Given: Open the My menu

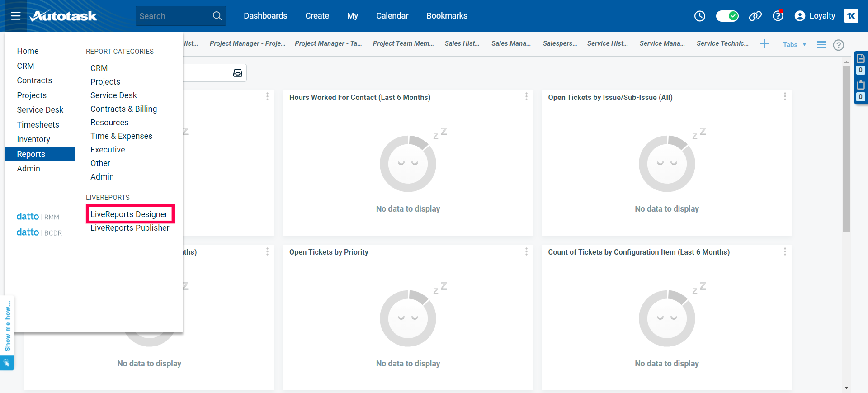Looking at the screenshot, I should coord(352,16).
